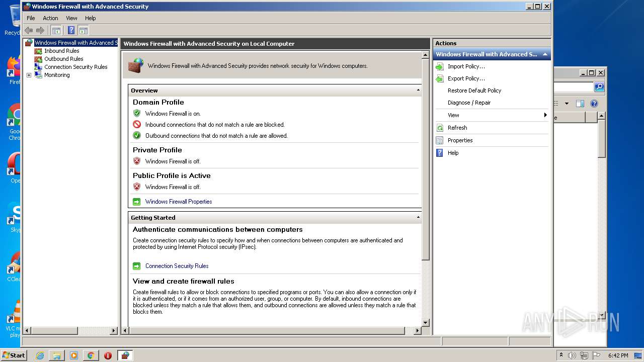Image resolution: width=644 pixels, height=362 pixels.
Task: Click the Back arrow toolbar icon
Action: (29, 30)
